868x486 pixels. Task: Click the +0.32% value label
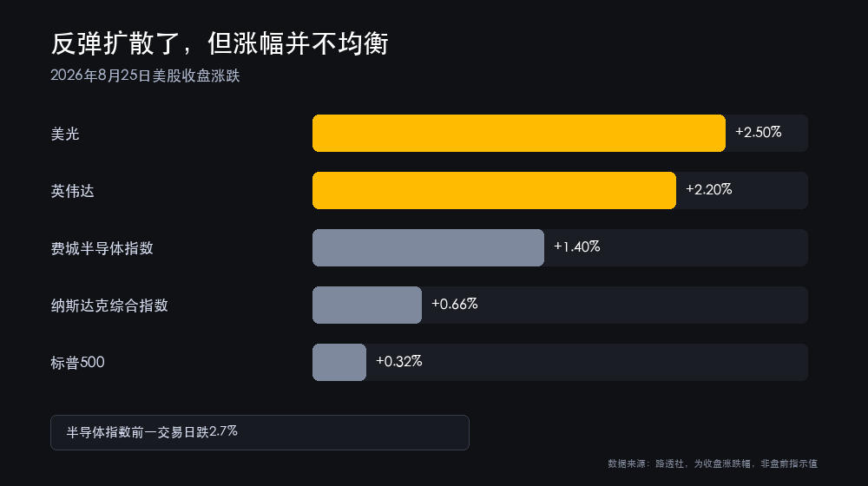point(399,361)
